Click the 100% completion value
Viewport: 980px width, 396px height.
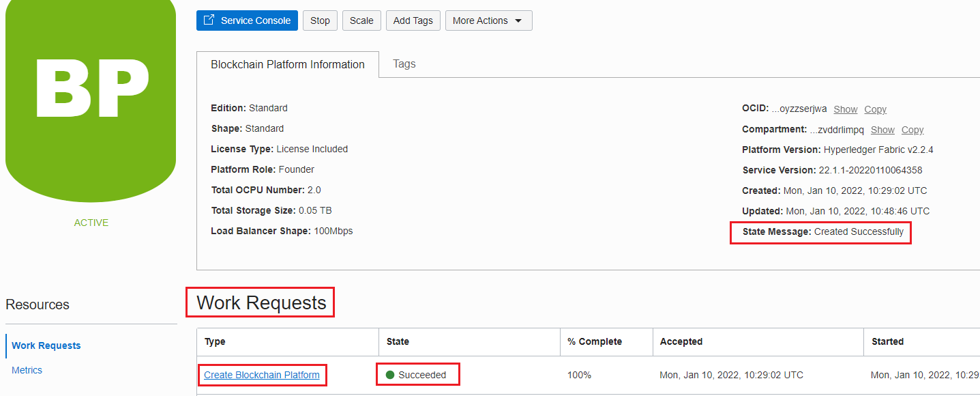point(579,375)
